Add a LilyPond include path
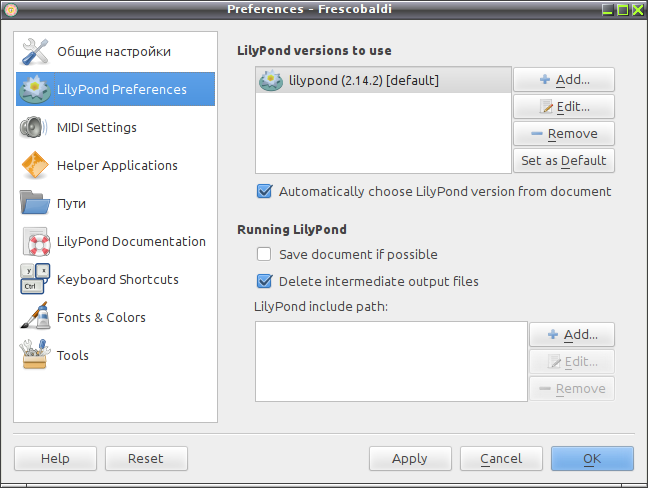648x488 pixels. [x=572, y=334]
